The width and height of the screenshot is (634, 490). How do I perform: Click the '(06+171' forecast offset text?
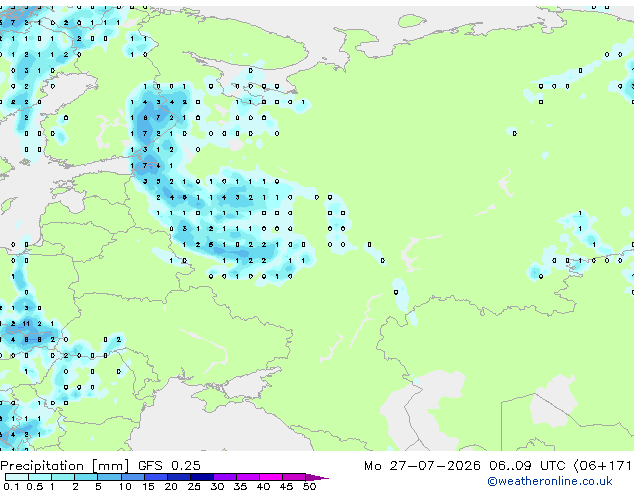click(x=603, y=466)
